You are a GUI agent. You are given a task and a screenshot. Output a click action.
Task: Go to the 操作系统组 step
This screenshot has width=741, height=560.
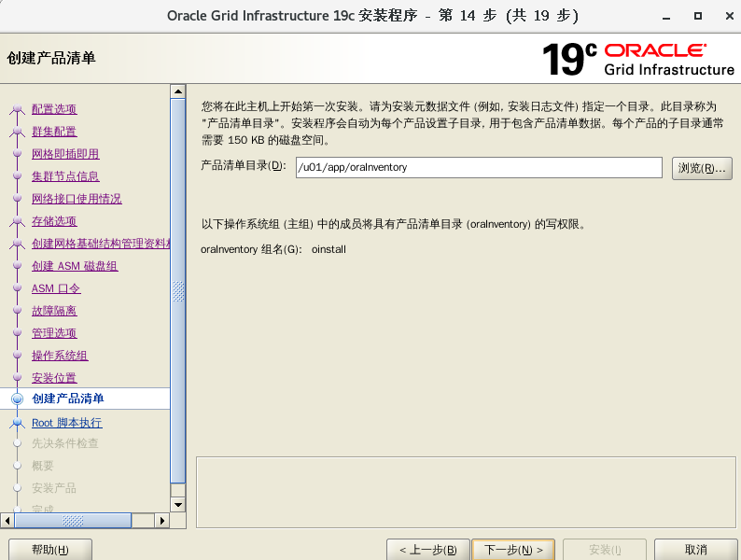[60, 356]
